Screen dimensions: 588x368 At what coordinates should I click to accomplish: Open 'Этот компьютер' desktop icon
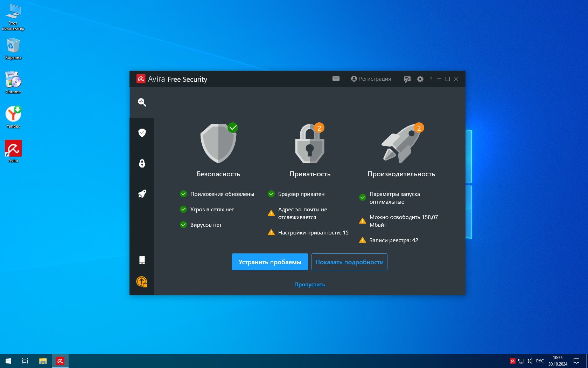[x=13, y=18]
